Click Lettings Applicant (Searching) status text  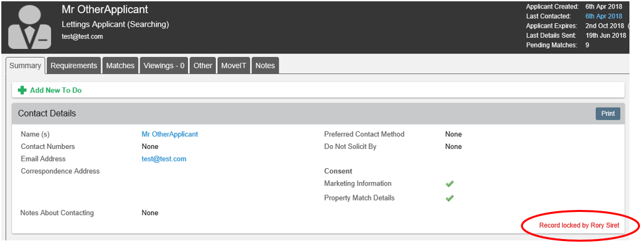point(115,25)
